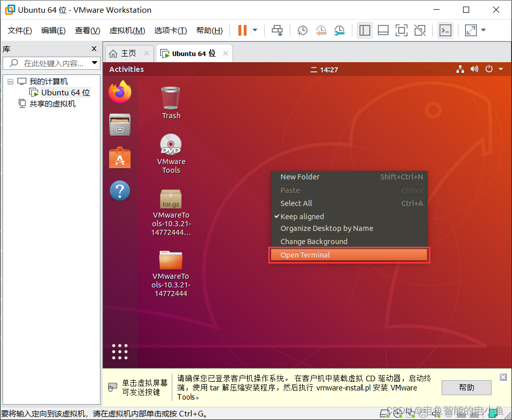
Task: Close the yellow hint bar
Action: pos(503,377)
